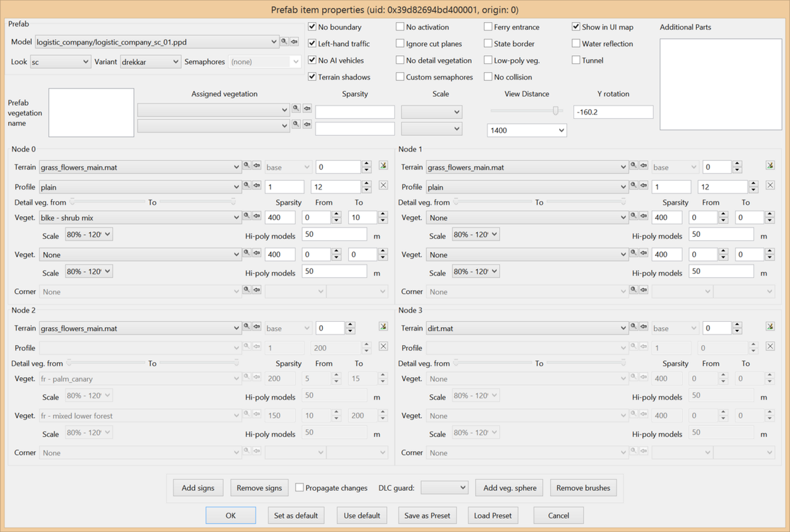Click Use default button
The height and width of the screenshot is (532, 790).
[362, 515]
